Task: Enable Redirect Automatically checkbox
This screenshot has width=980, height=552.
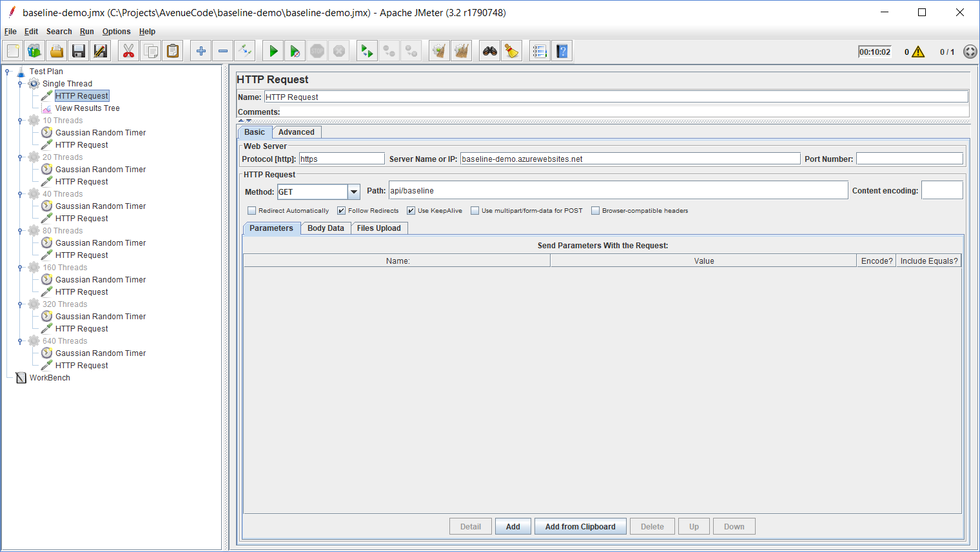Action: 252,210
